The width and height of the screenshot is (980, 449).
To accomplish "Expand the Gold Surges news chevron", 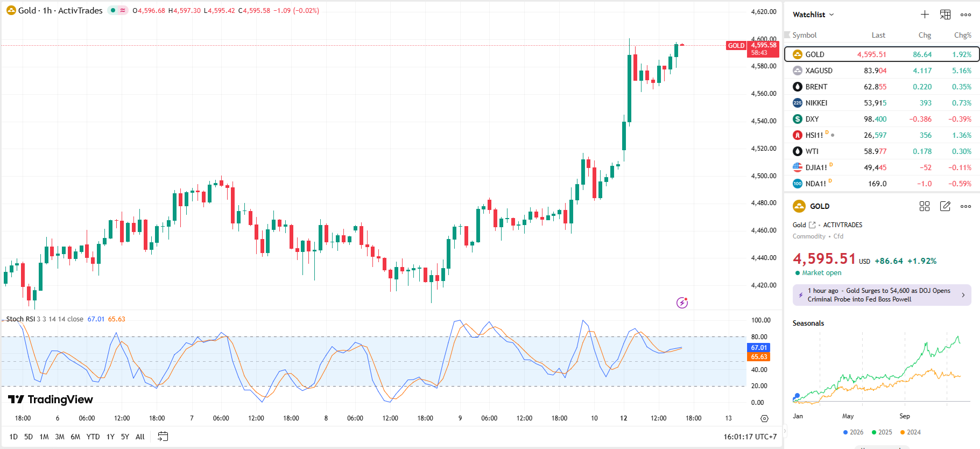I will tap(963, 295).
